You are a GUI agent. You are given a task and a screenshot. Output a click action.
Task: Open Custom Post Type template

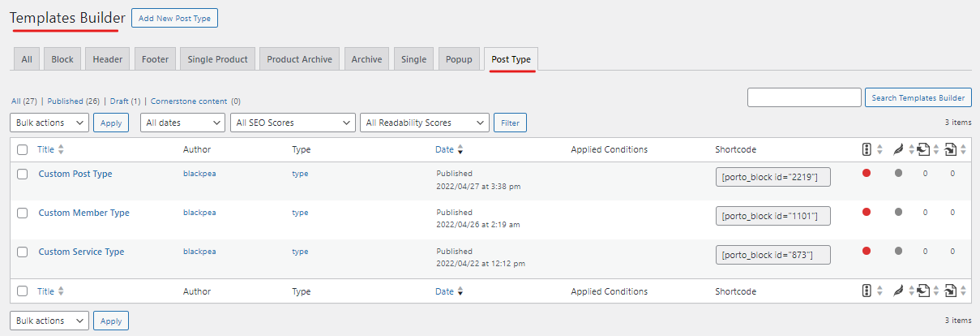click(75, 174)
